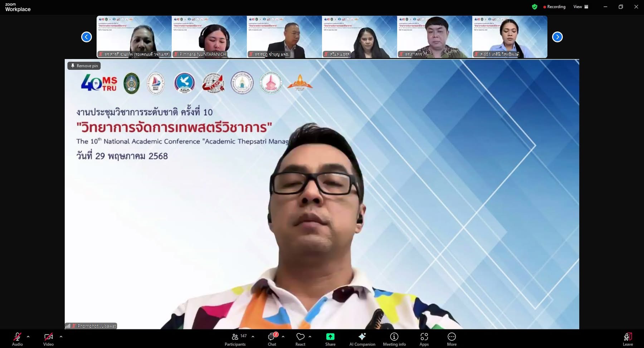Open the Chat panel
The width and height of the screenshot is (644, 348).
click(x=272, y=339)
